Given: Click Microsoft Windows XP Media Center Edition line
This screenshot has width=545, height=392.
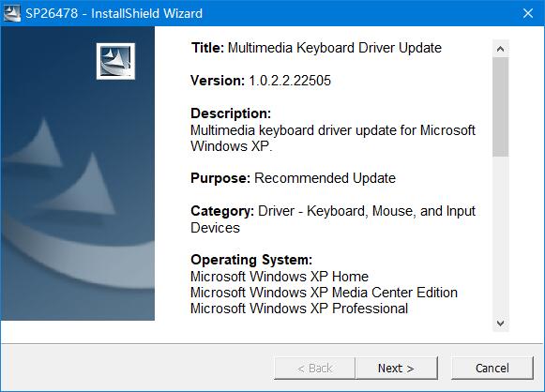Looking at the screenshot, I should [x=324, y=293].
